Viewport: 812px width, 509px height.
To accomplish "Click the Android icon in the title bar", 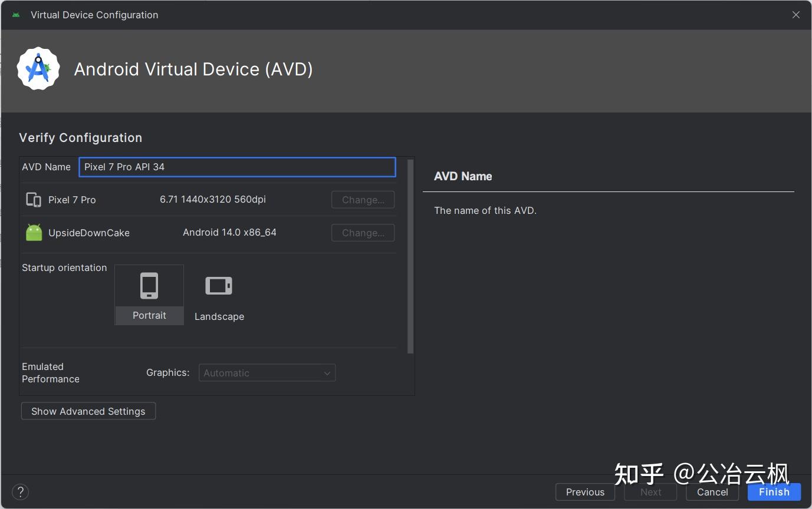I will (x=16, y=15).
